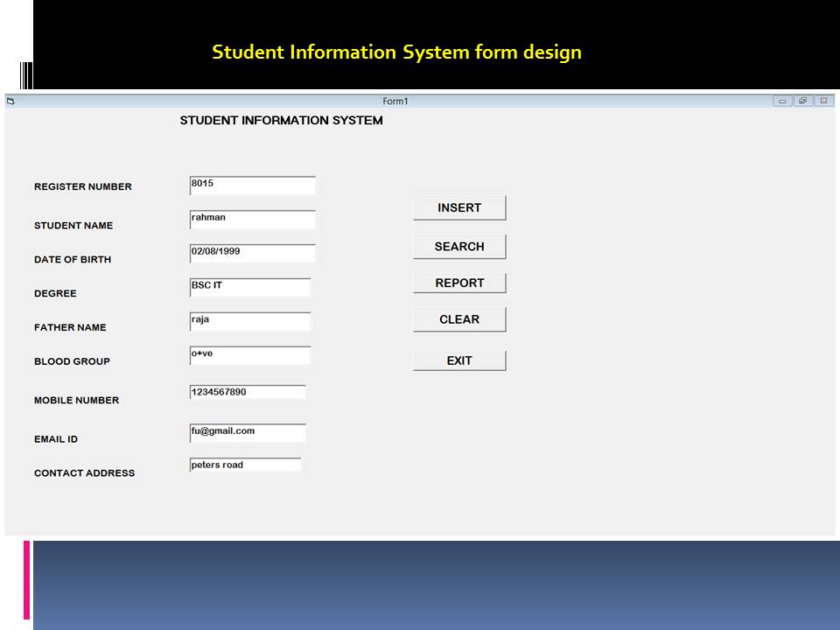Focus the Register Number field containing 8015
Viewport: 840px width, 630px height.
coord(252,185)
